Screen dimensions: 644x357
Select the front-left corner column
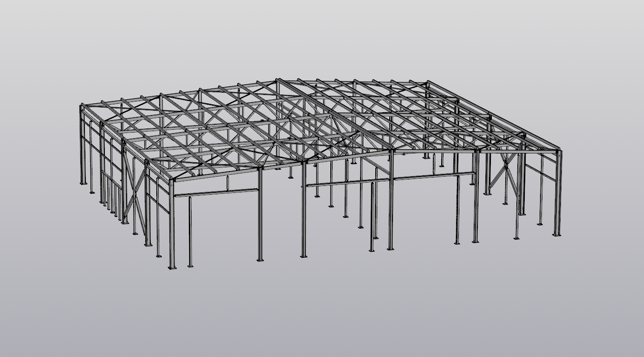click(x=172, y=223)
